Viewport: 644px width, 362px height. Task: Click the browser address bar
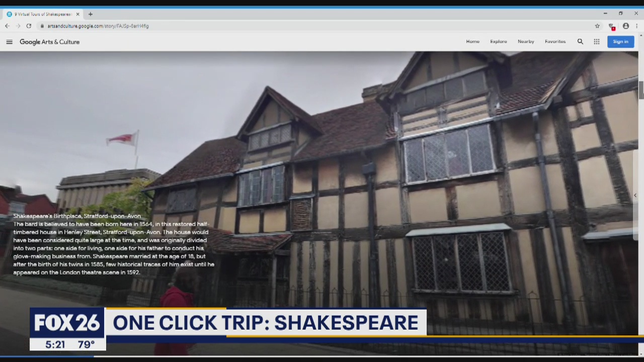[x=201, y=26]
